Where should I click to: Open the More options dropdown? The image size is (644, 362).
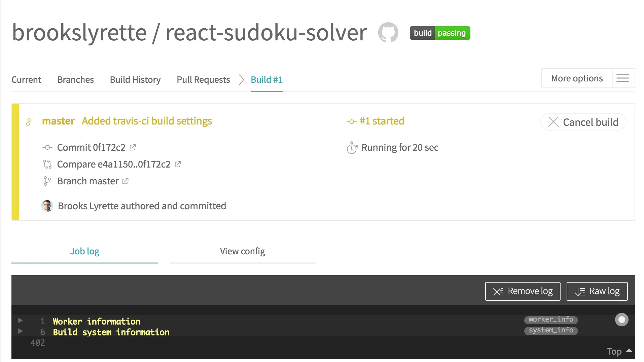coord(577,78)
